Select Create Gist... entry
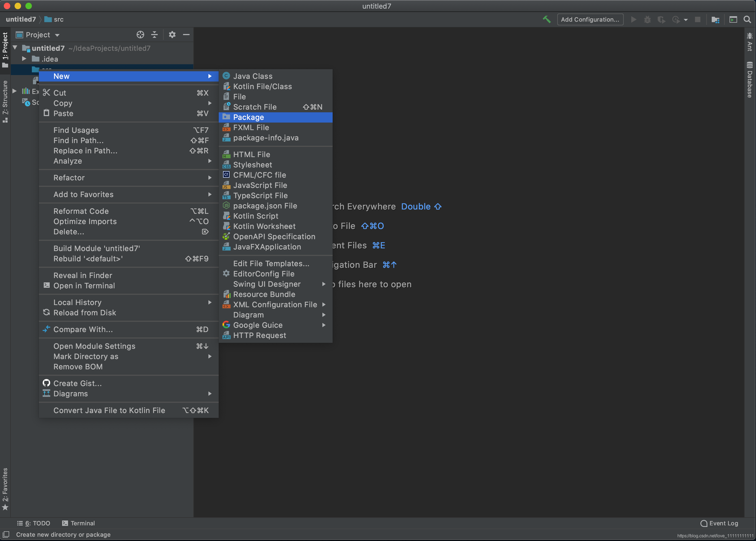Screen dimensions: 756x541 (129, 383)
